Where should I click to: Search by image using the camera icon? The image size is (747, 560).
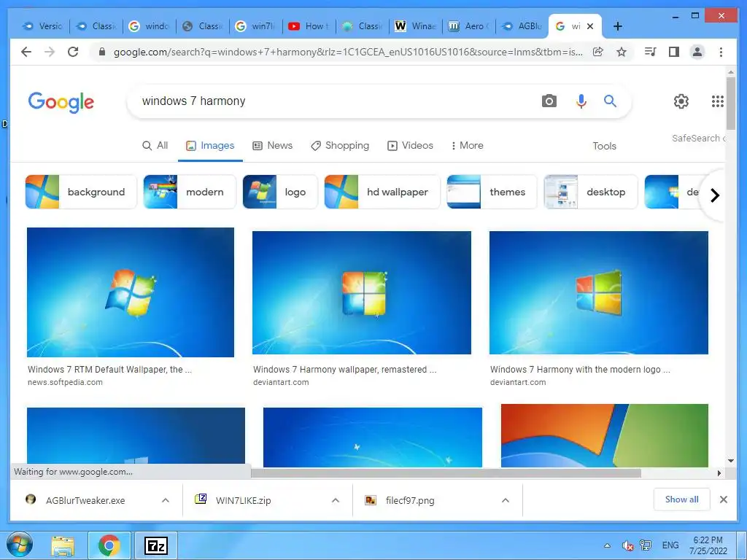(x=549, y=101)
